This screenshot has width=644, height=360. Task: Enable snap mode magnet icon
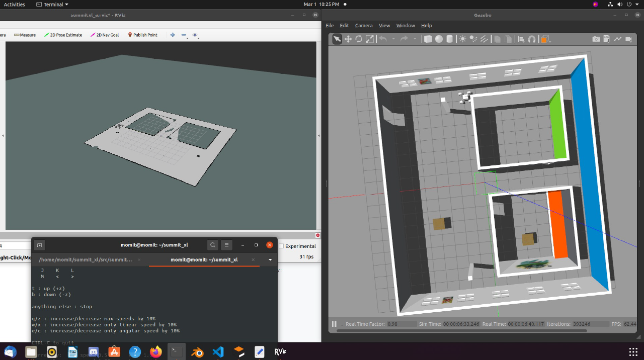[532, 39]
